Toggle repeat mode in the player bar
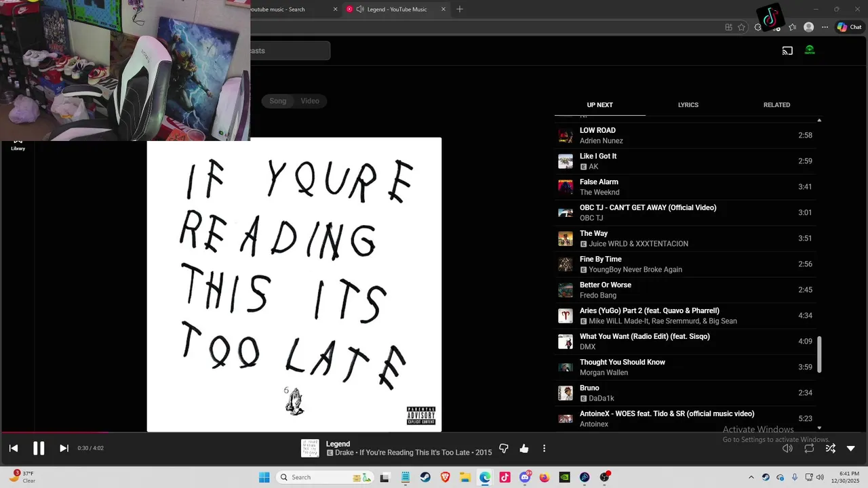The height and width of the screenshot is (488, 868). coord(809,448)
